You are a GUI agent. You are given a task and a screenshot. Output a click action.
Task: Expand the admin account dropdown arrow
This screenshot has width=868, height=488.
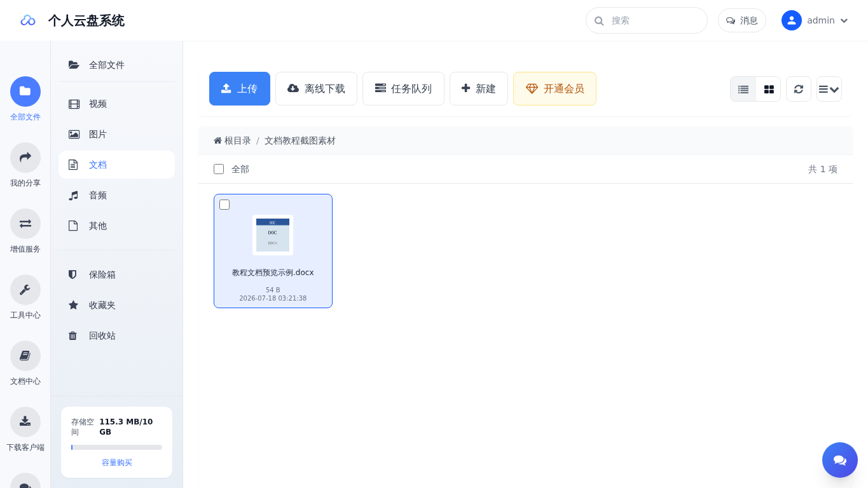(x=844, y=21)
